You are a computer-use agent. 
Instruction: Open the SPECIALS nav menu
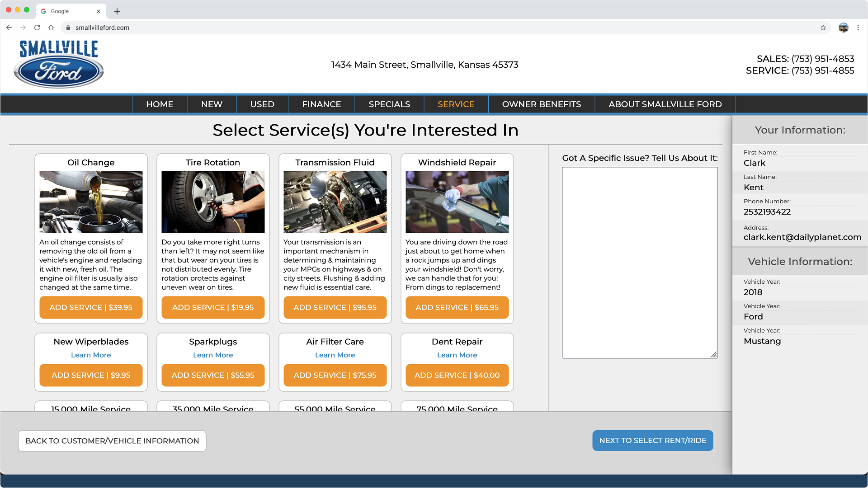point(389,104)
